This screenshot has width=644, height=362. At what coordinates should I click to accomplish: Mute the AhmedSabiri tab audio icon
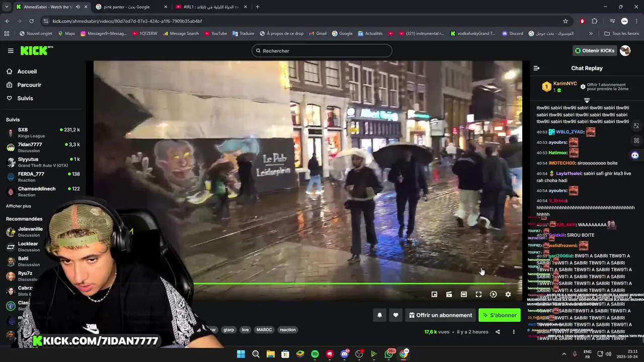click(77, 7)
